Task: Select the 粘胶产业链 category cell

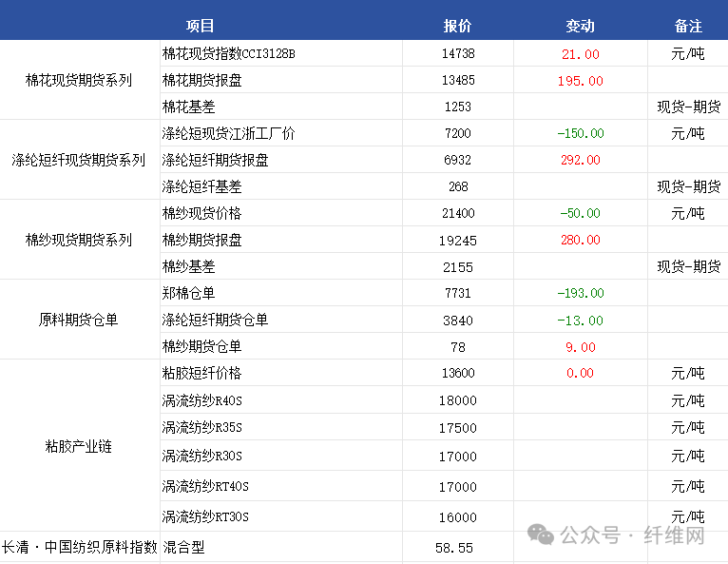Action: (79, 446)
